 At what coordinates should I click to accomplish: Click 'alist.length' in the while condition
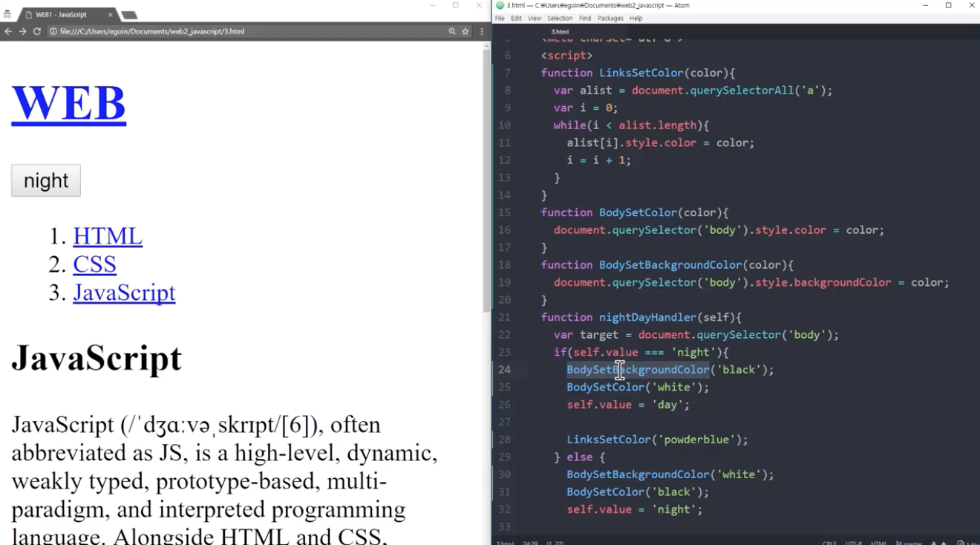click(x=658, y=125)
